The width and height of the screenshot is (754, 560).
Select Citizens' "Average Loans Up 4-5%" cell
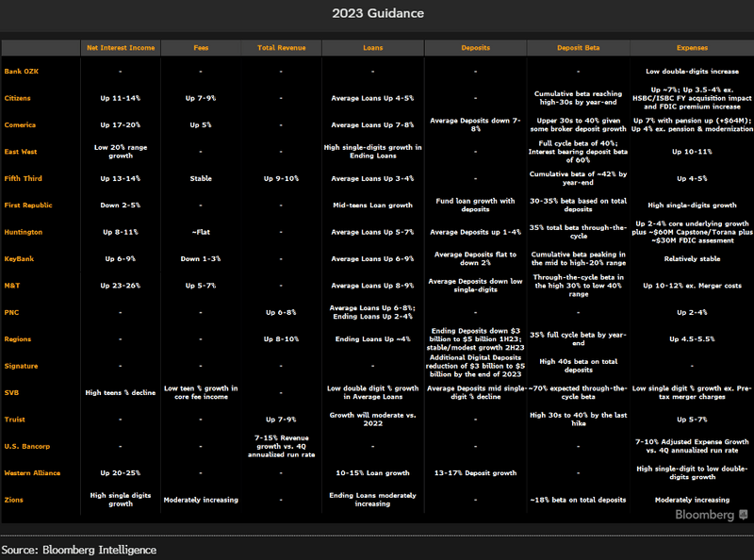tap(372, 98)
